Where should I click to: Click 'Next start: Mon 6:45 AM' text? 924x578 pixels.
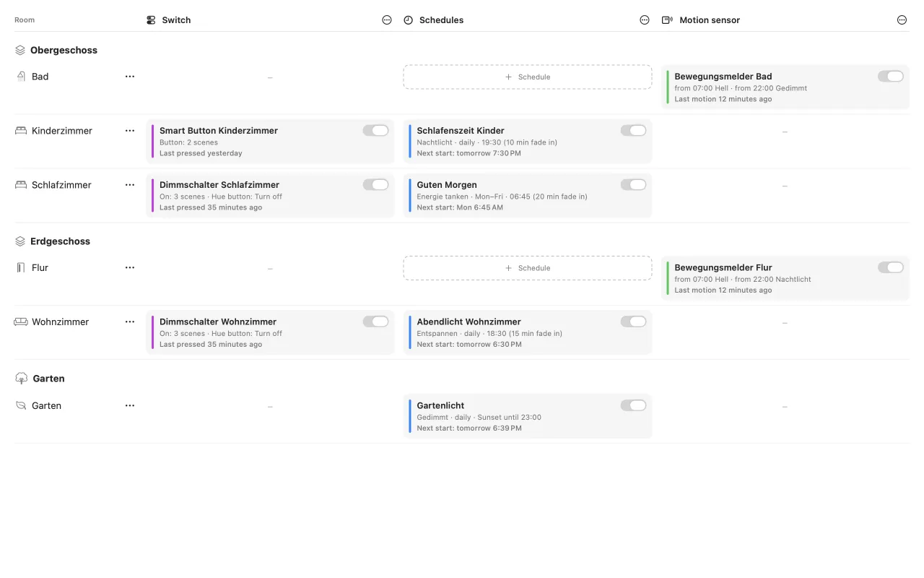click(460, 207)
